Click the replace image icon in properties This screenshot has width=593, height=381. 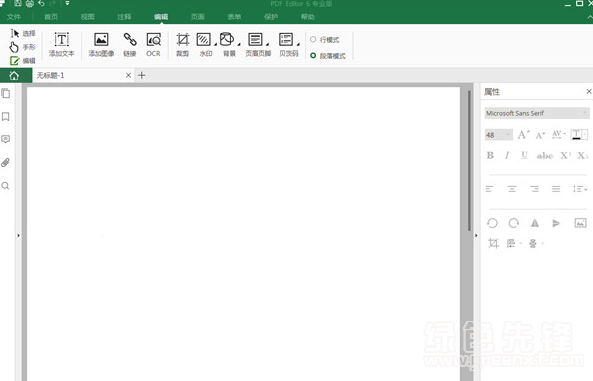[x=581, y=223]
